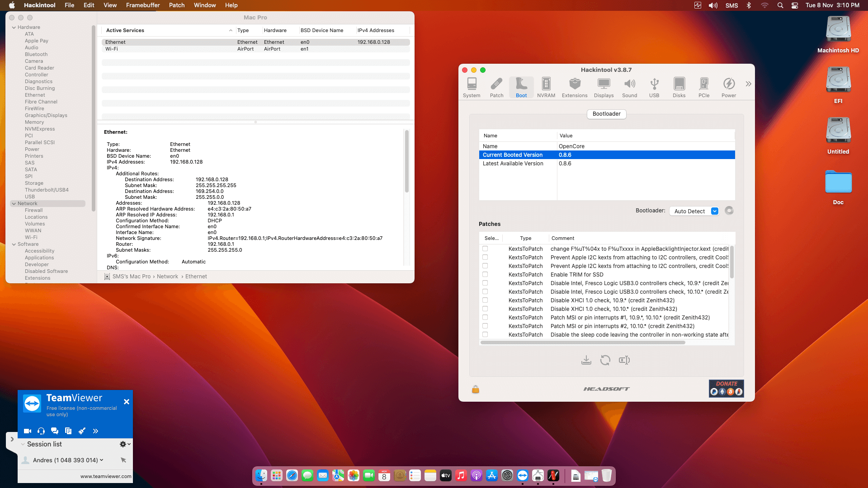Click the circular refresh icon below the patches list
The image size is (868, 488).
(x=605, y=360)
